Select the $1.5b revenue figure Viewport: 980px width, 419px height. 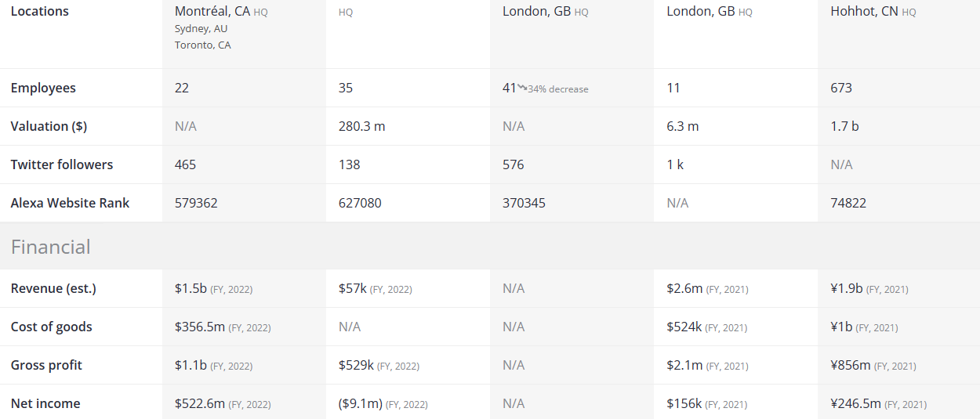coord(191,288)
